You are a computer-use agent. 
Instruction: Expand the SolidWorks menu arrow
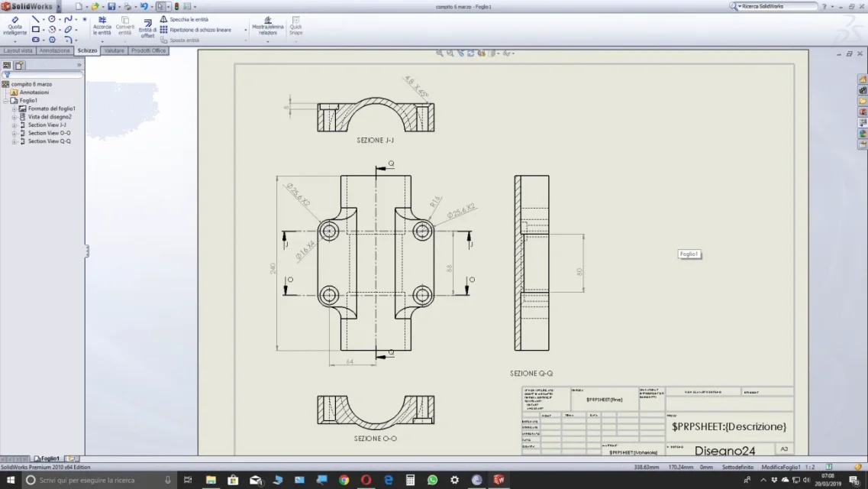pos(60,7)
